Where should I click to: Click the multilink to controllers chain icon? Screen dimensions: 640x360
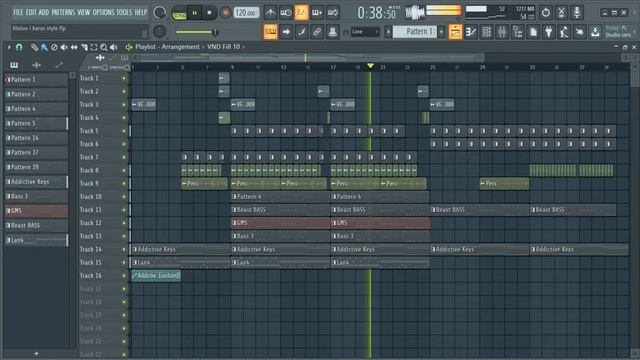(x=317, y=32)
